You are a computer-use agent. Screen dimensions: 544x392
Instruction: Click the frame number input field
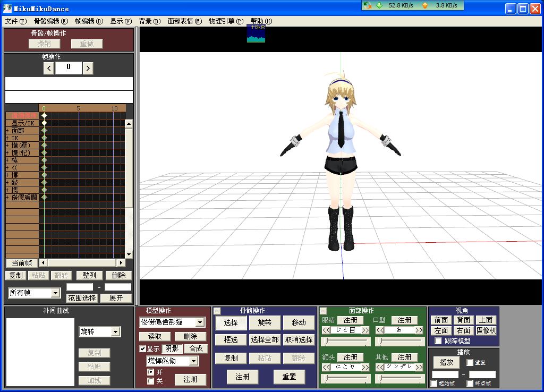(x=69, y=68)
